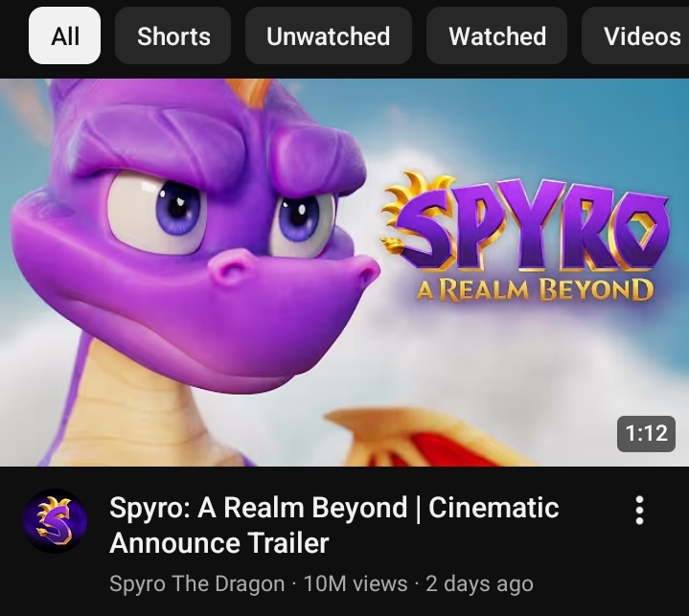This screenshot has height=616, width=689.
Task: Choose the Watched filter chip
Action: pyautogui.click(x=497, y=35)
